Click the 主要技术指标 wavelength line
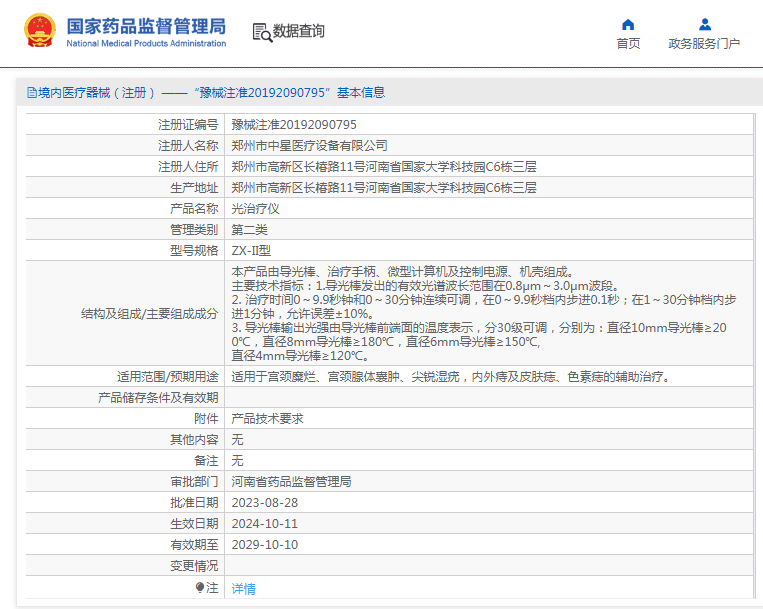Screen dimensions: 763x609 coord(426,286)
